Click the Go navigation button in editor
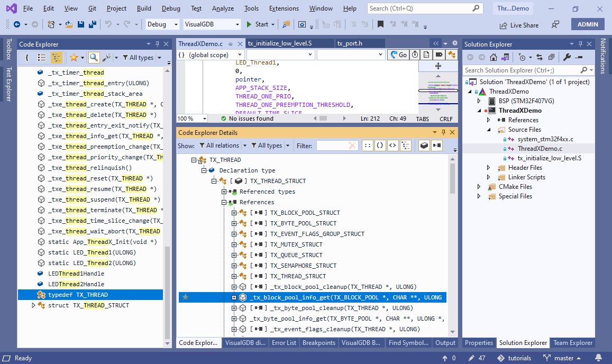Screen dimensions: 612x364 point(398,54)
